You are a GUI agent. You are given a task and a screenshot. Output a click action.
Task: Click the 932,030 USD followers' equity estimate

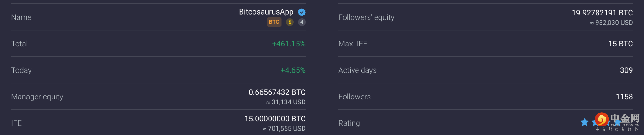point(611,23)
